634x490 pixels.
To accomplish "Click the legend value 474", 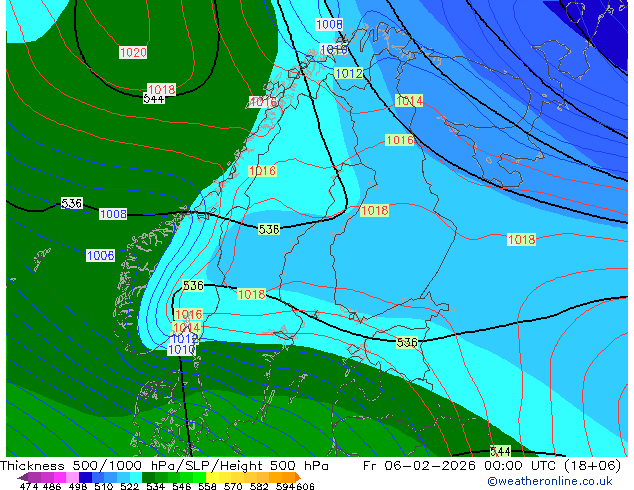I will (29, 486).
